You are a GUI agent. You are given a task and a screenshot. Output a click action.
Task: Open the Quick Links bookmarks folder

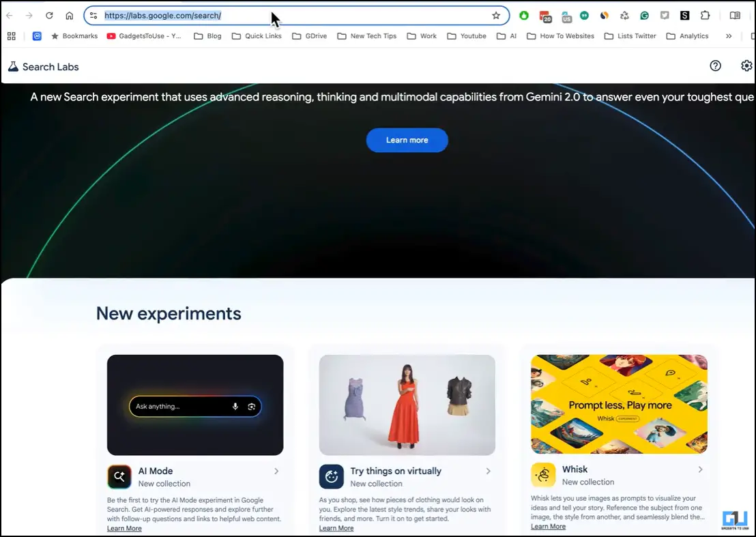coord(257,36)
